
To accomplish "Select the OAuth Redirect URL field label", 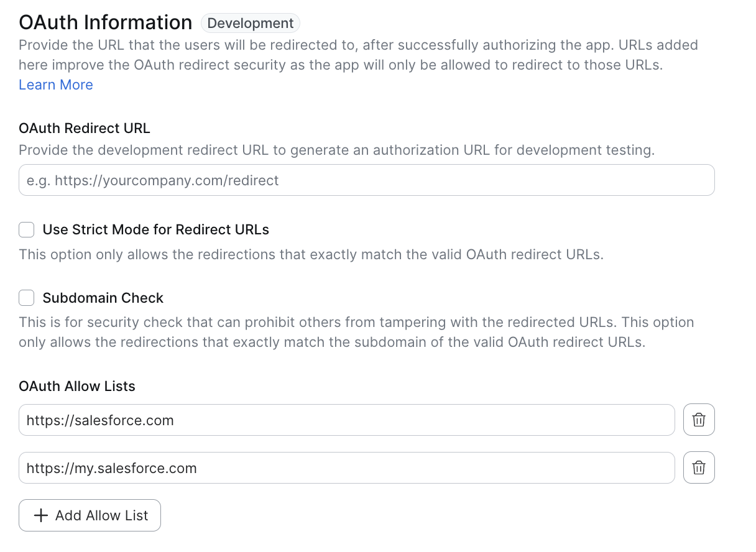I will tap(85, 129).
